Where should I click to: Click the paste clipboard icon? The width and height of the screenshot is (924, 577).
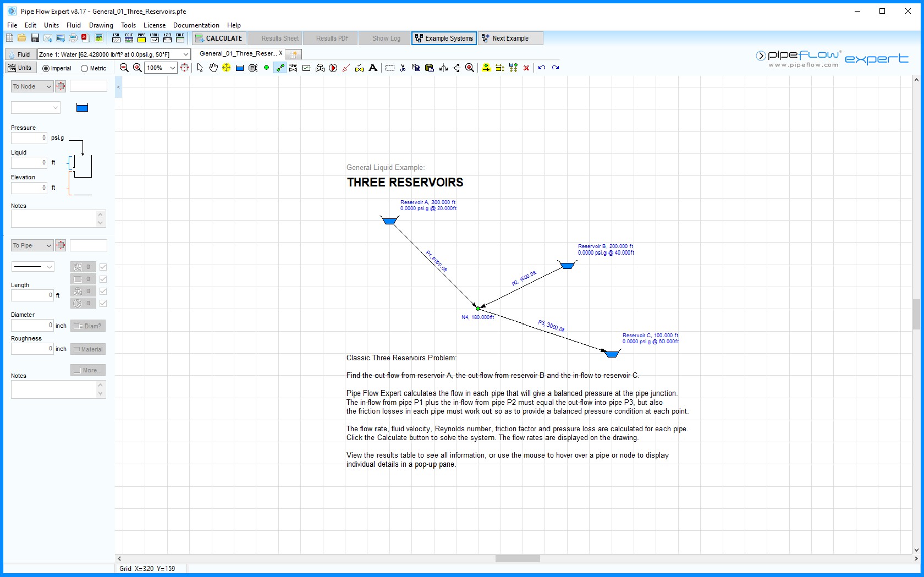(x=430, y=68)
